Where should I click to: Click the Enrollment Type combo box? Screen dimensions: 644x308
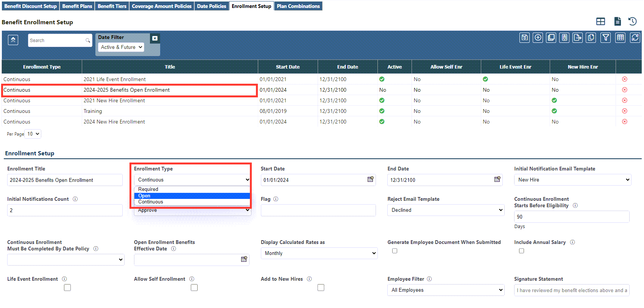[x=192, y=180]
